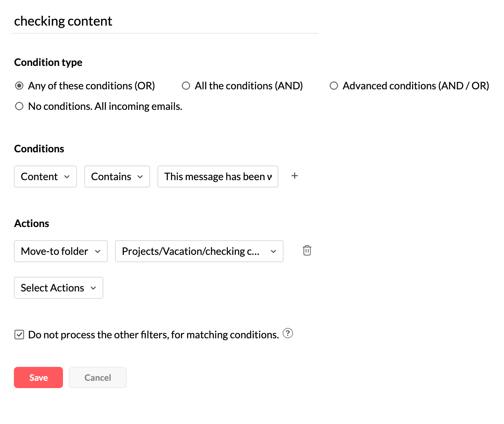
Task: Choose "Advanced conditions (AND / OR)"
Action: pos(334,85)
